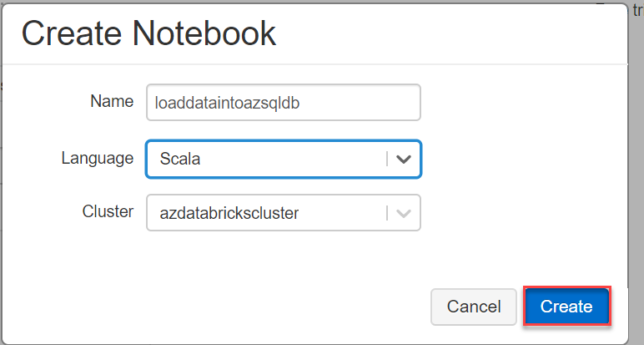Screen dimensions: 644x345
Task: Click the separator beside the Language chevron
Action: click(x=387, y=159)
